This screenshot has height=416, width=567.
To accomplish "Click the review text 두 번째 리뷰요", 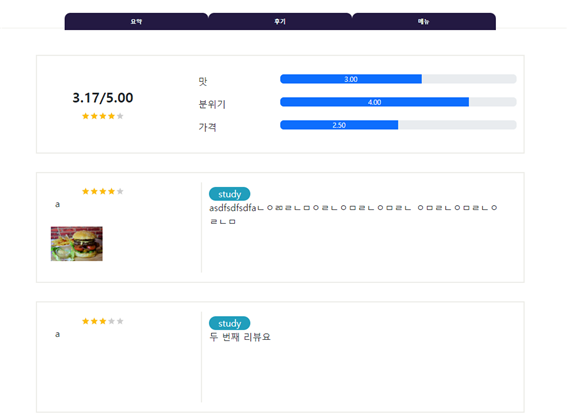I will coord(240,337).
